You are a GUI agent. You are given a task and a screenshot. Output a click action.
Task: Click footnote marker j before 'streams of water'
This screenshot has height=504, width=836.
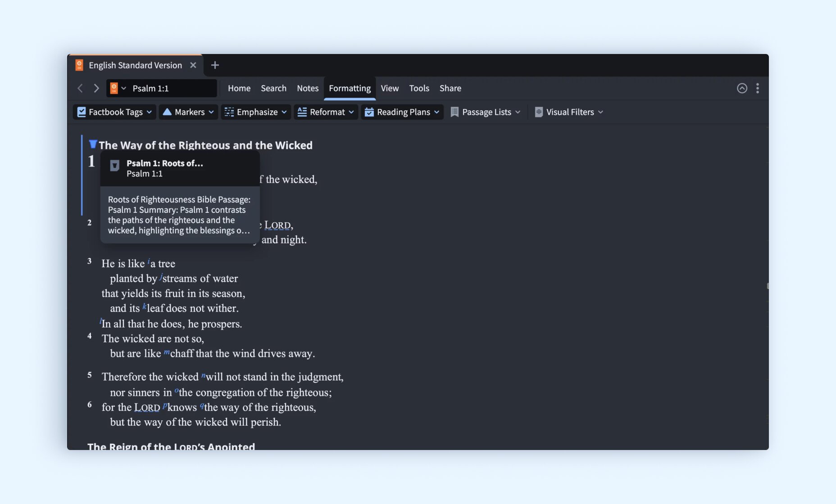coord(160,276)
